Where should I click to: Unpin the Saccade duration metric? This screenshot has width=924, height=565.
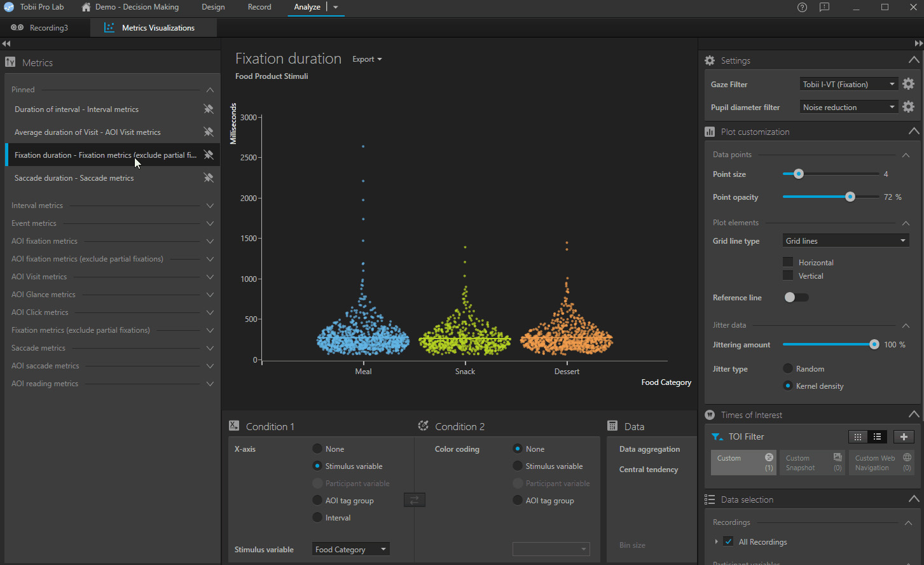pyautogui.click(x=208, y=178)
